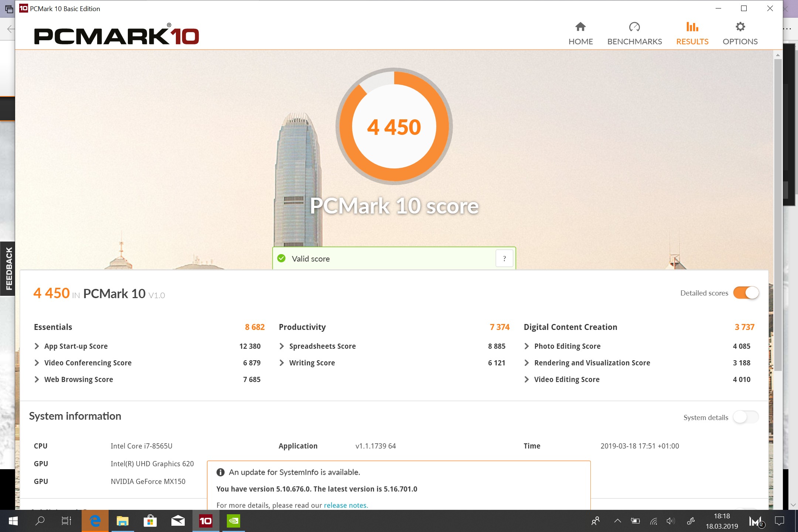
Task: Select the GPU value NVIDIA GeForce MX150
Action: point(148,481)
